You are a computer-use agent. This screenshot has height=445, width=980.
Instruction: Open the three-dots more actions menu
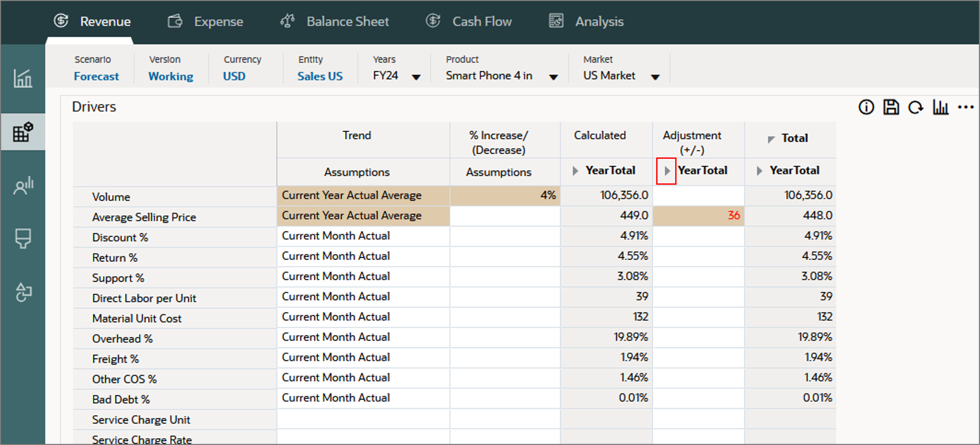tap(966, 107)
